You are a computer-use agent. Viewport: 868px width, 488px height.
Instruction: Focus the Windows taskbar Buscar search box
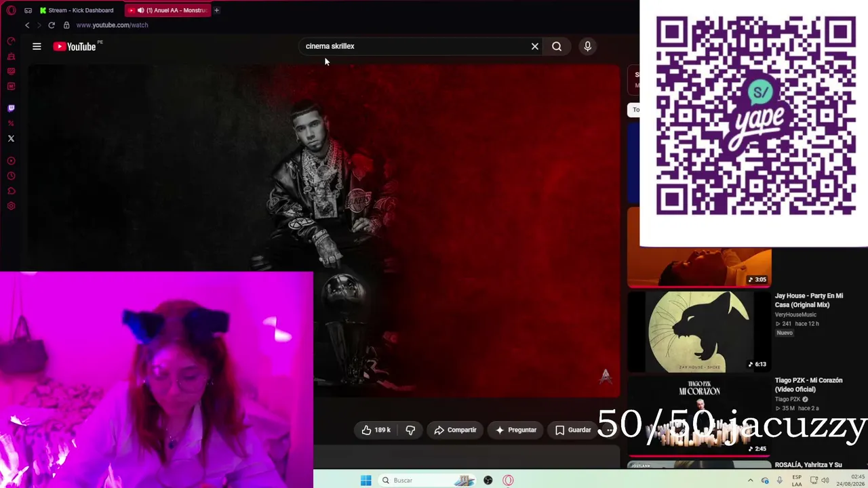pos(427,481)
